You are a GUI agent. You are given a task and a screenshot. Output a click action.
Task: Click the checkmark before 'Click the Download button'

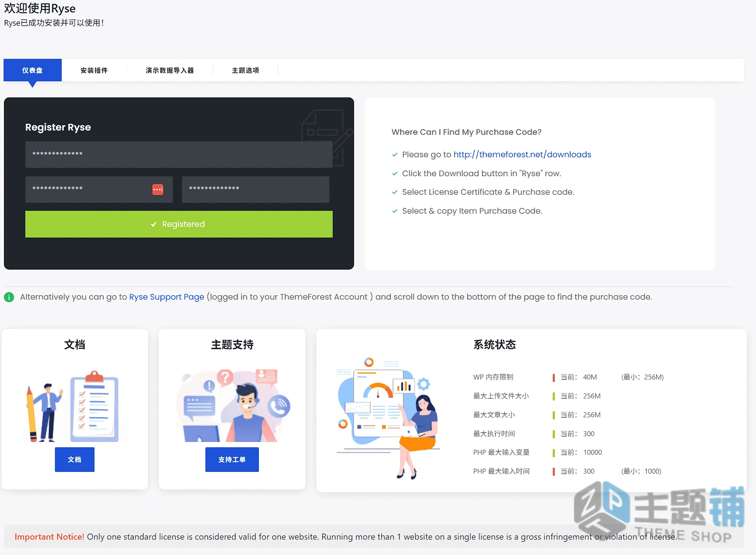395,174
